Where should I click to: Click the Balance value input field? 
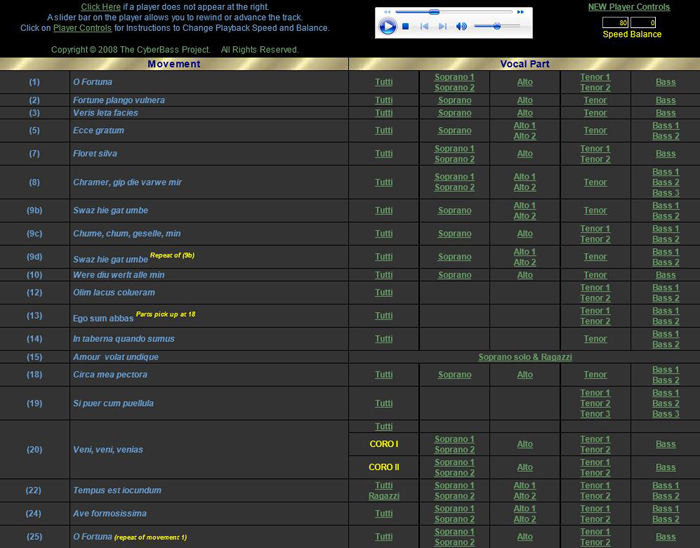643,22
